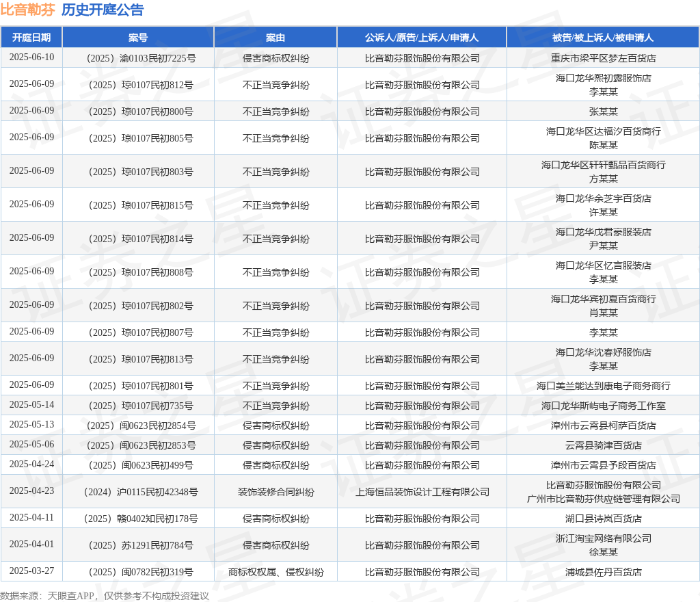The image size is (700, 602).
Task: Select case number (2025)赣0402知民初178号
Action: [141, 519]
